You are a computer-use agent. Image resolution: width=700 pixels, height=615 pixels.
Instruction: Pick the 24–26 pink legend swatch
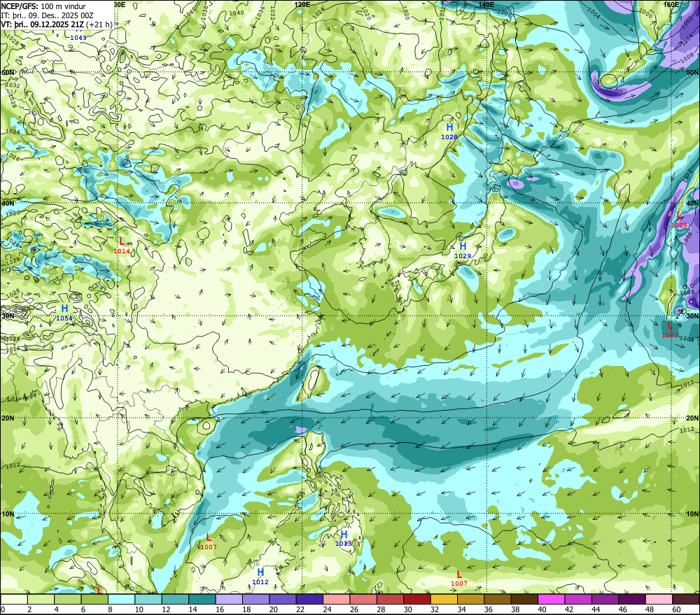pyautogui.click(x=337, y=599)
